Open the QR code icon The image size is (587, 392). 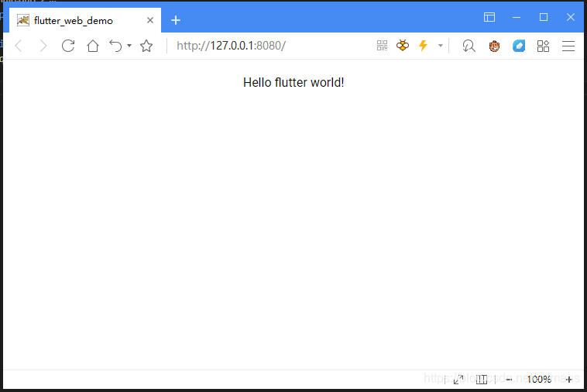pyautogui.click(x=382, y=46)
